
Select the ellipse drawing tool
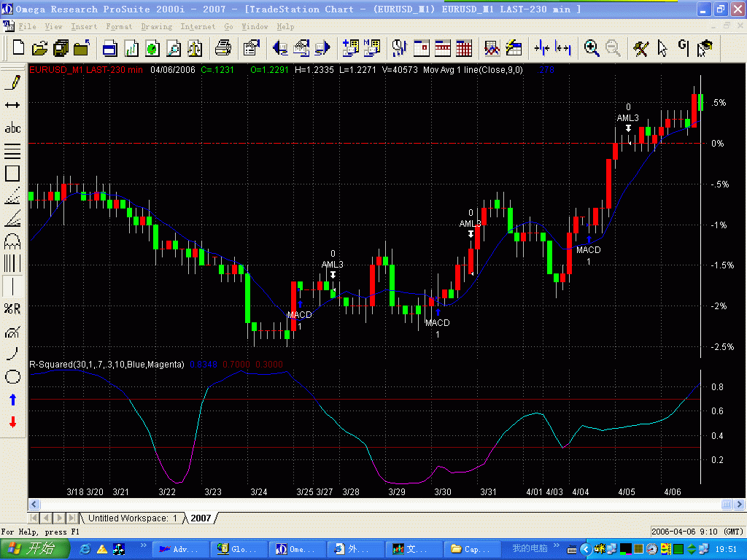12,377
